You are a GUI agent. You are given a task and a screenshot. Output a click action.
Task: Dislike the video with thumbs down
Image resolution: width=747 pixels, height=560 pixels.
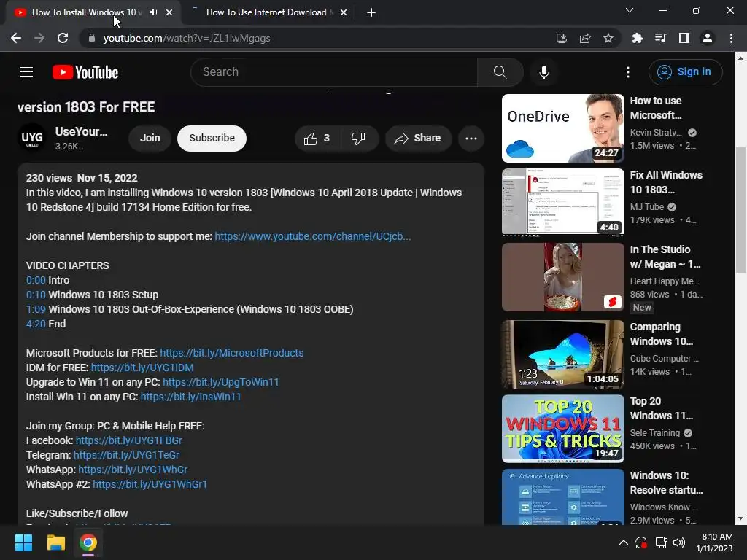tap(358, 138)
